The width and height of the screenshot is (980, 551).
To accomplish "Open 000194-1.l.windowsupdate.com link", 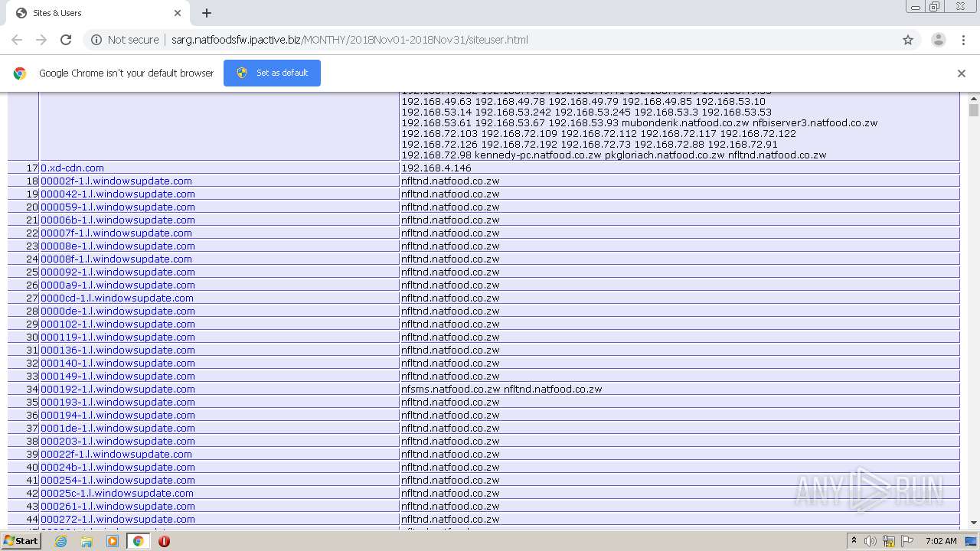I will point(118,415).
